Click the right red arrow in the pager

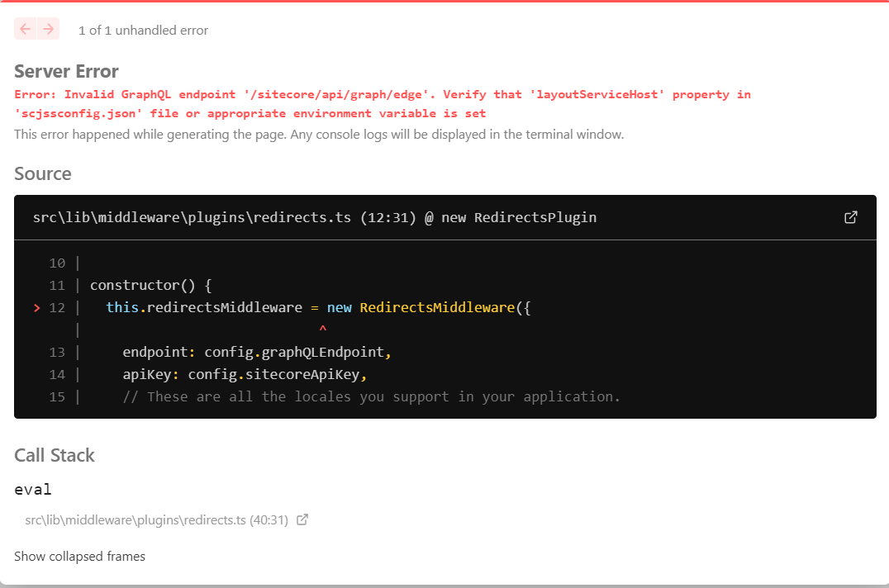coord(49,29)
